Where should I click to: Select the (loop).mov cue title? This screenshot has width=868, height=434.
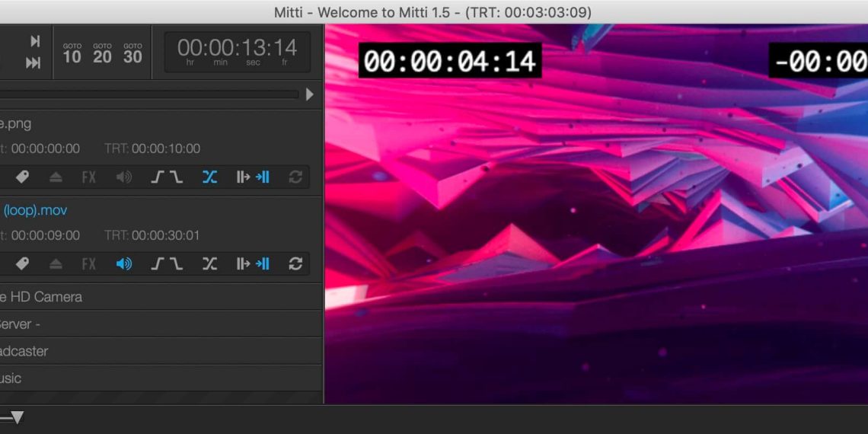click(34, 210)
